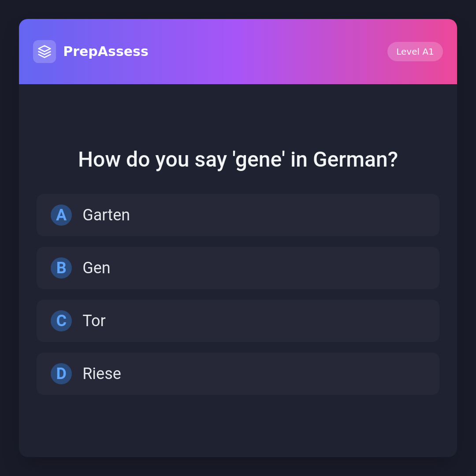The image size is (476, 476).
Task: Click the question text about 'gene'
Action: [238, 160]
